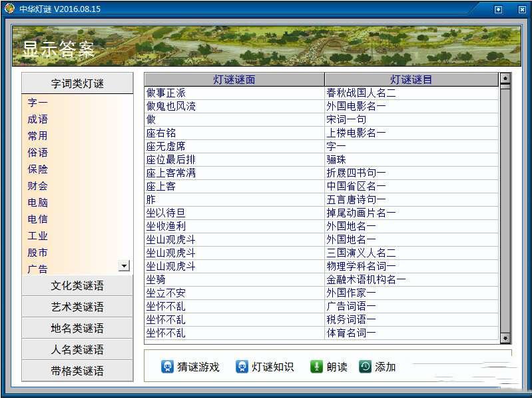The width and height of the screenshot is (532, 398).
Task: Open the 带格类谜语 category
Action: [x=77, y=371]
